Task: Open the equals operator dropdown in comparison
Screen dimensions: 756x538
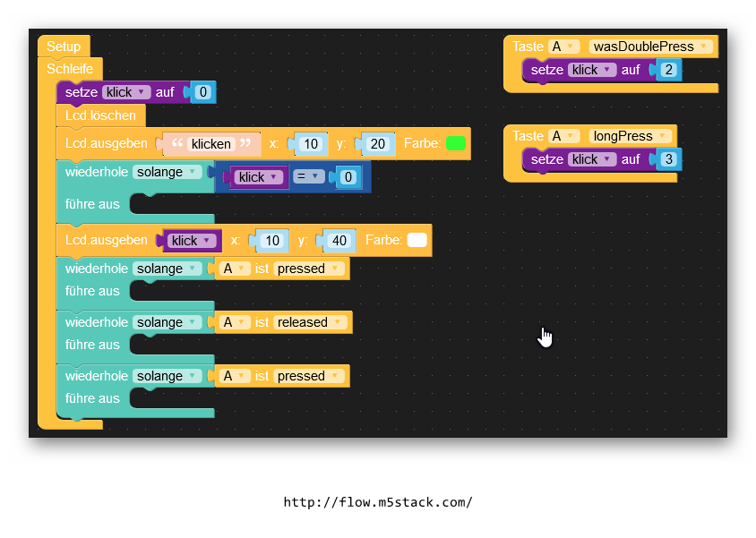Action: [x=309, y=176]
